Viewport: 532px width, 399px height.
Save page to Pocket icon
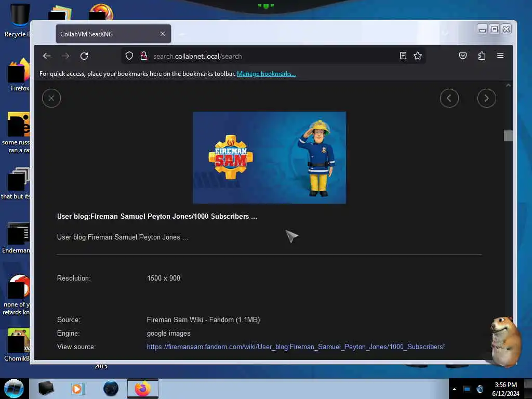coord(463,56)
